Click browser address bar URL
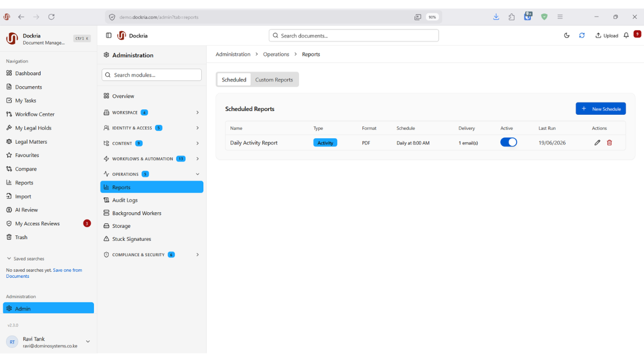The height and width of the screenshot is (362, 644). coord(159,17)
